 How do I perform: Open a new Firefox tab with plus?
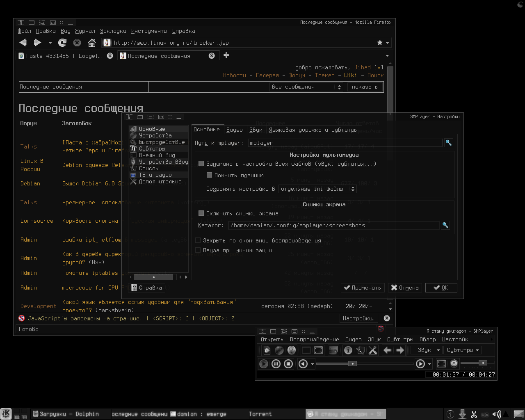click(x=226, y=55)
